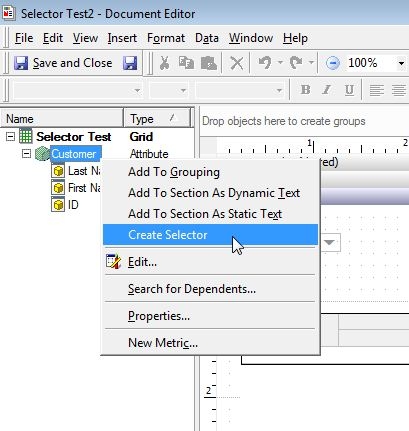Image resolution: width=409 pixels, height=431 pixels.
Task: Click the Save and Close toolbar button
Action: [63, 63]
